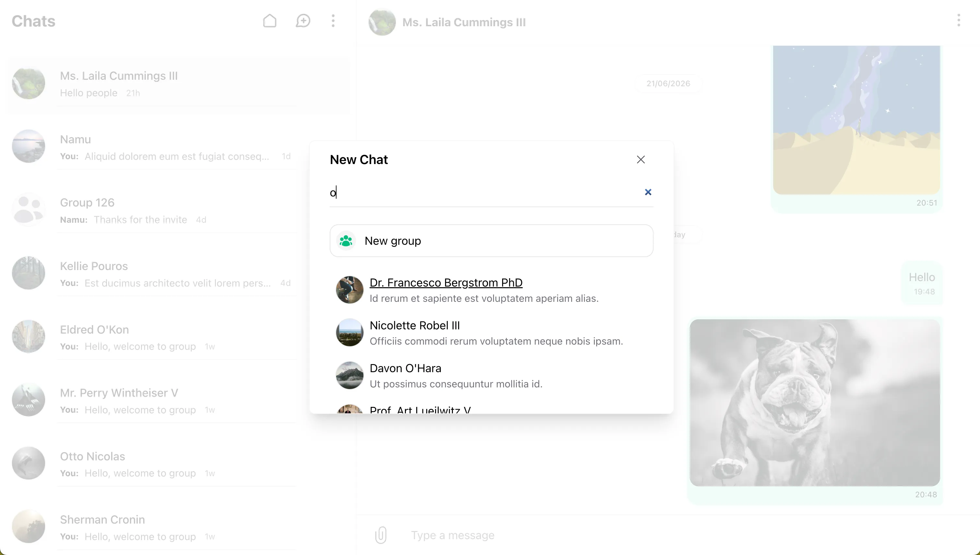Viewport: 980px width, 555px height.
Task: Click status 'Officiis commodi rerum voluptatem'
Action: [496, 341]
